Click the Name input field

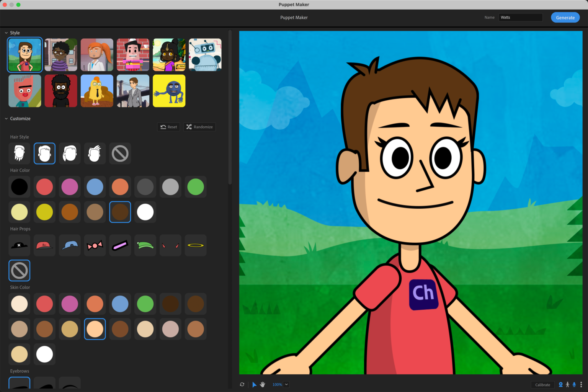[521, 17]
